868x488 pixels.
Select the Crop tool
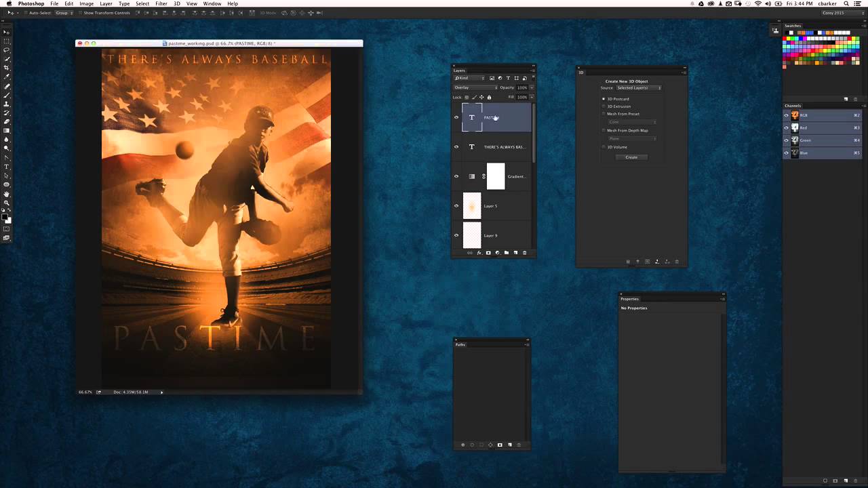pyautogui.click(x=6, y=67)
